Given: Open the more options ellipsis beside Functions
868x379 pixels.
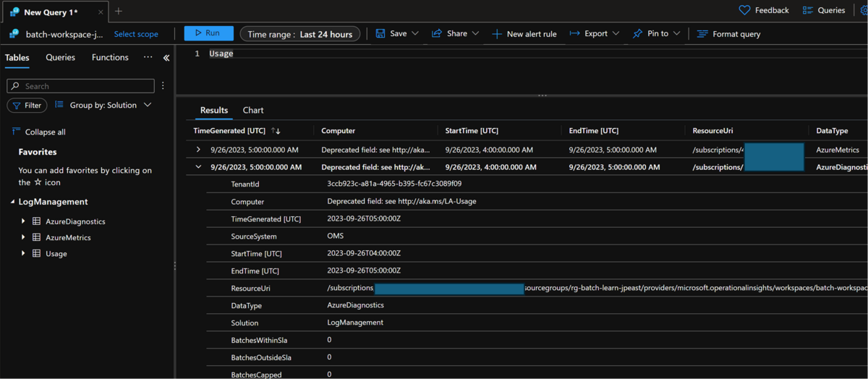Looking at the screenshot, I should coord(148,57).
